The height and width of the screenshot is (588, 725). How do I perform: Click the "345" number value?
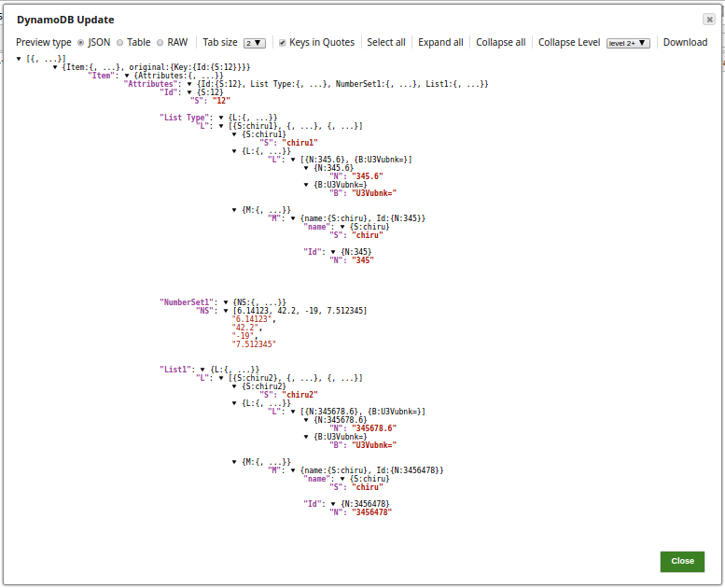point(362,260)
